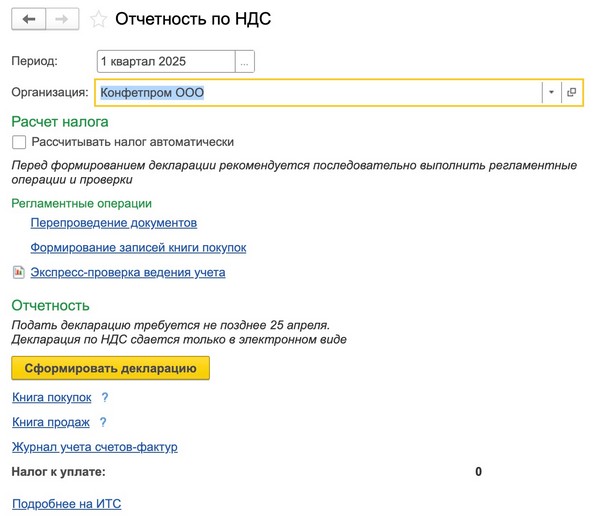This screenshot has height=528, width=600.
Task: Open Формирование записей книги покупок link
Action: pos(138,247)
